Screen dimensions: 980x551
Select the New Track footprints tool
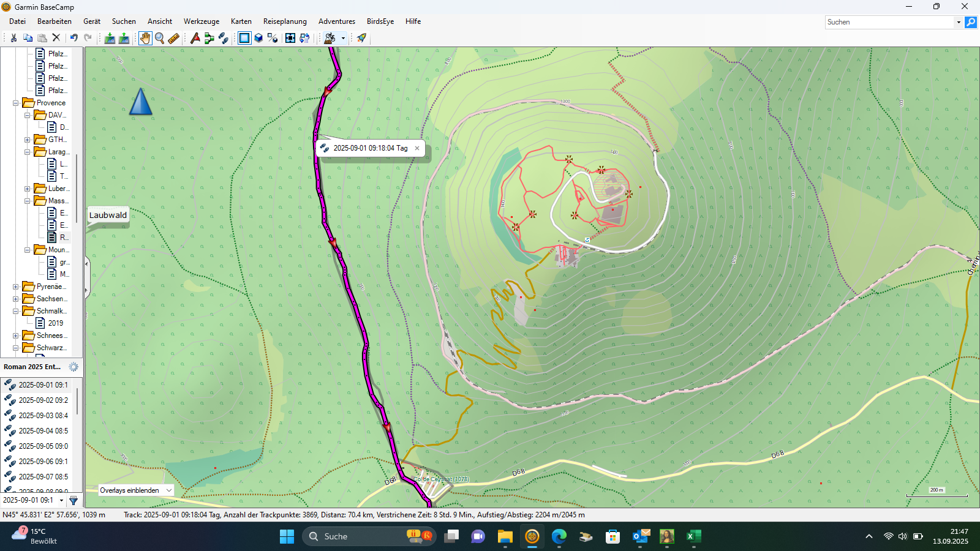pyautogui.click(x=224, y=38)
